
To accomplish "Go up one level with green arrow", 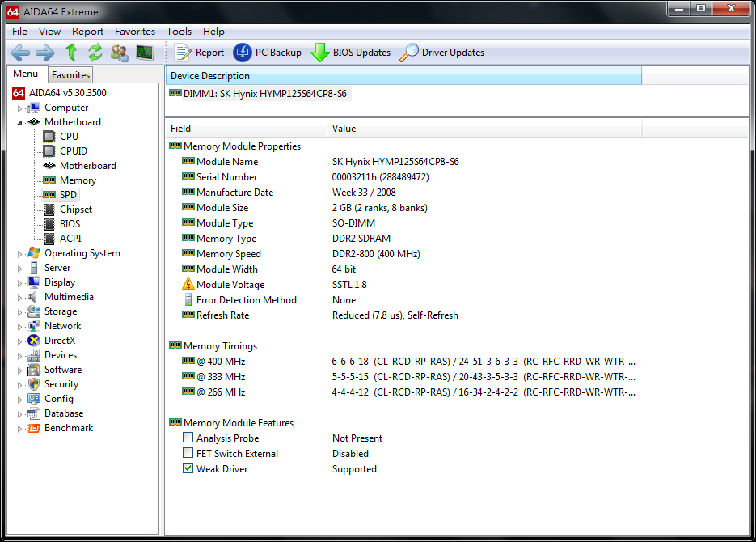I will [x=71, y=52].
